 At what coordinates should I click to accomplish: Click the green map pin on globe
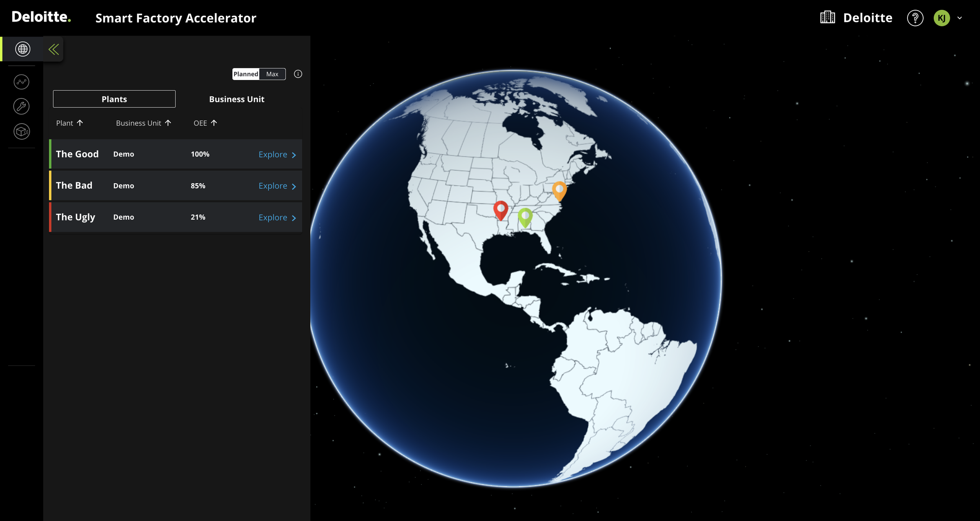[525, 217]
